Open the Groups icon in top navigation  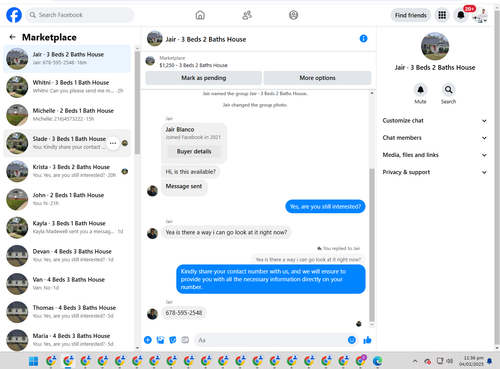293,15
